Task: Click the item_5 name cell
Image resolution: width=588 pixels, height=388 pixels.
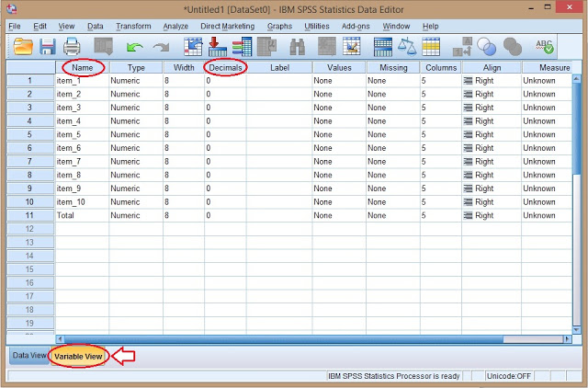Action: (82, 135)
